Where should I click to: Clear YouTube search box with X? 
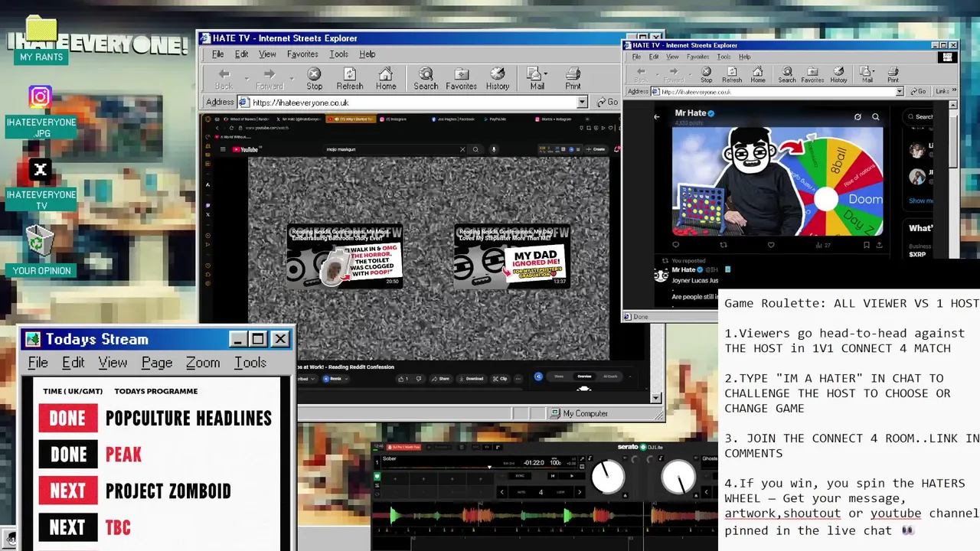[462, 149]
